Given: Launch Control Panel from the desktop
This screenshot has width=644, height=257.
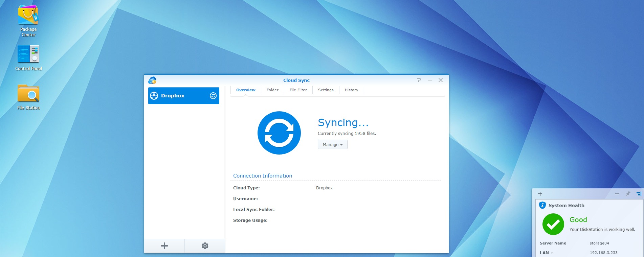Looking at the screenshot, I should [x=28, y=55].
